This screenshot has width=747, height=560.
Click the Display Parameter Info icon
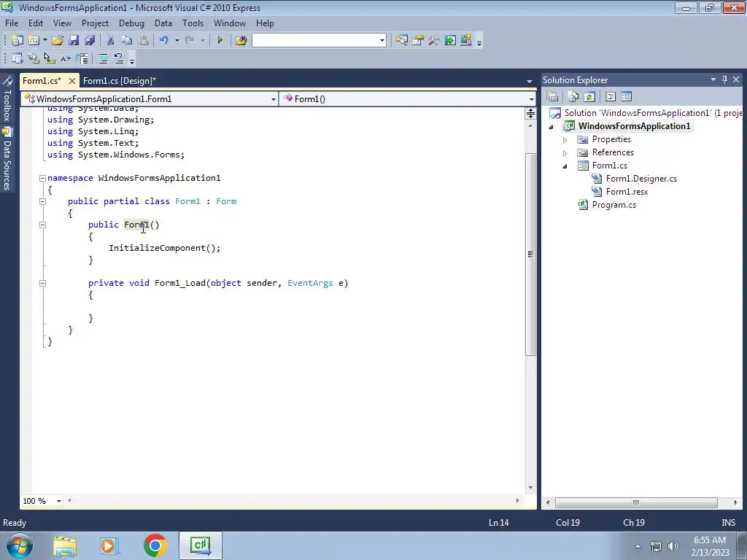(34, 58)
